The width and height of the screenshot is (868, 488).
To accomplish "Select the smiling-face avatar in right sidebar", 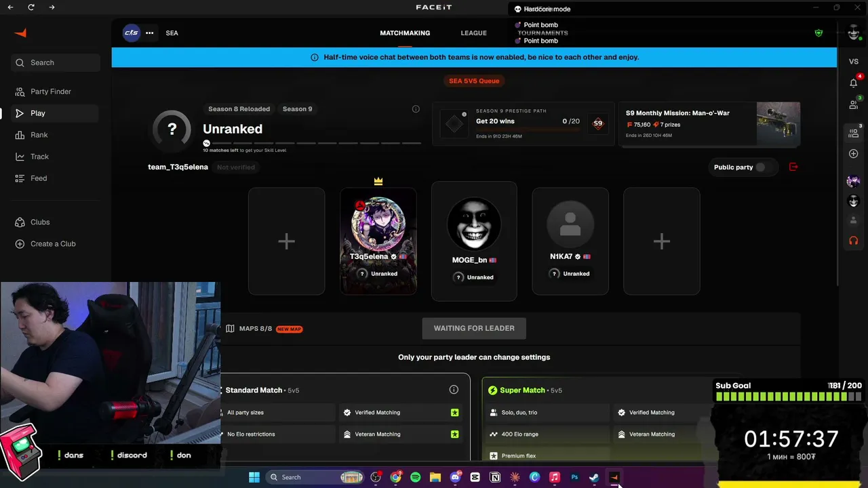I will tap(854, 201).
